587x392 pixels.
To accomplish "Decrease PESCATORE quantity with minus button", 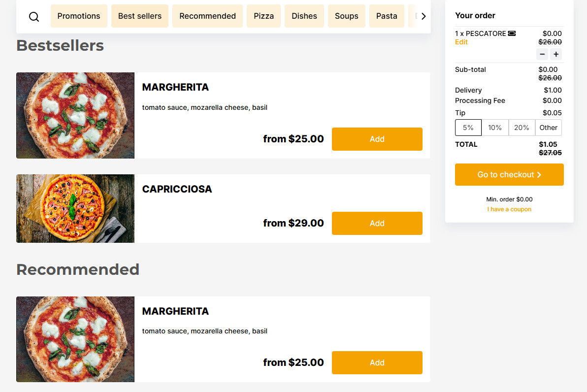I will pos(542,54).
